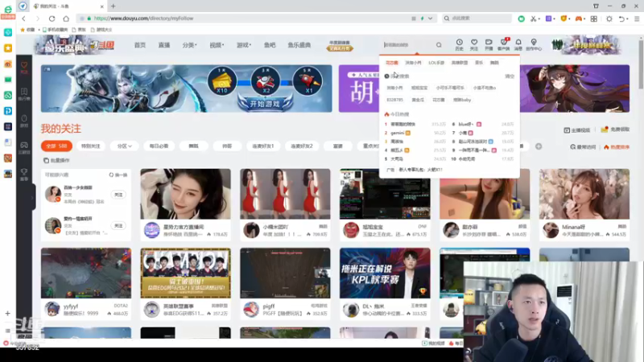This screenshot has height=362, width=644.
Task: Click plus icon at bottom of browser sidebar
Action: coord(8,314)
